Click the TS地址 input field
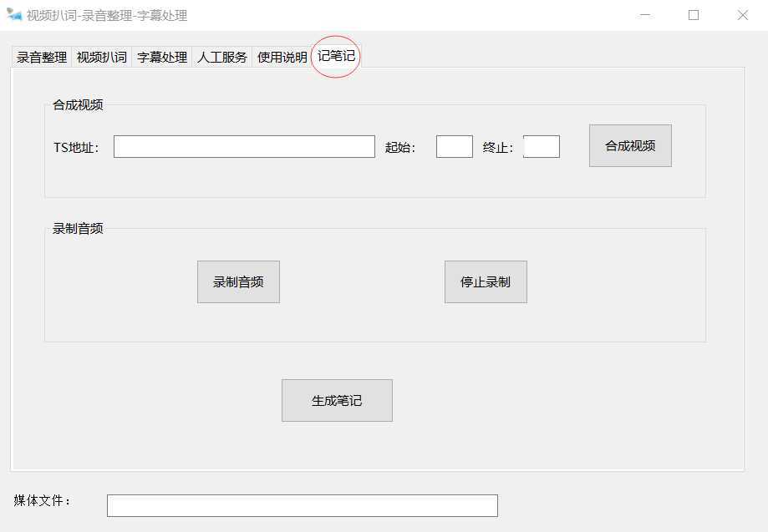The image size is (768, 532). (x=244, y=147)
